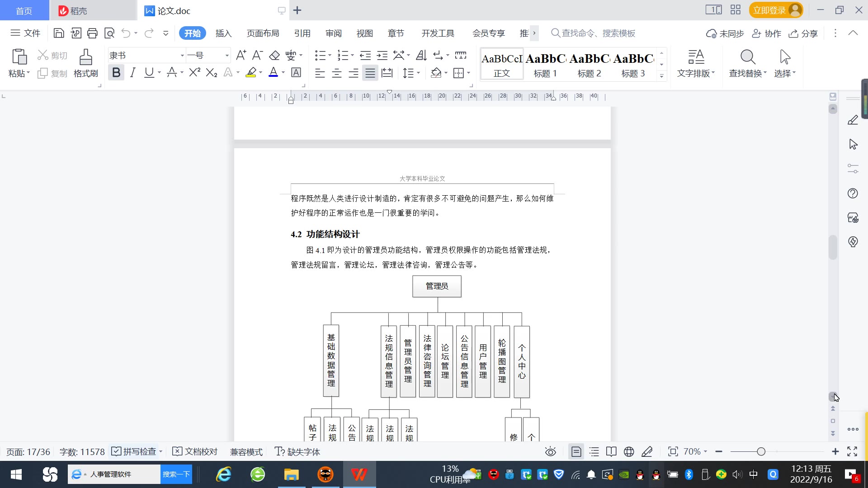868x488 pixels.
Task: Click sidebar settings sliders icon
Action: (853, 169)
